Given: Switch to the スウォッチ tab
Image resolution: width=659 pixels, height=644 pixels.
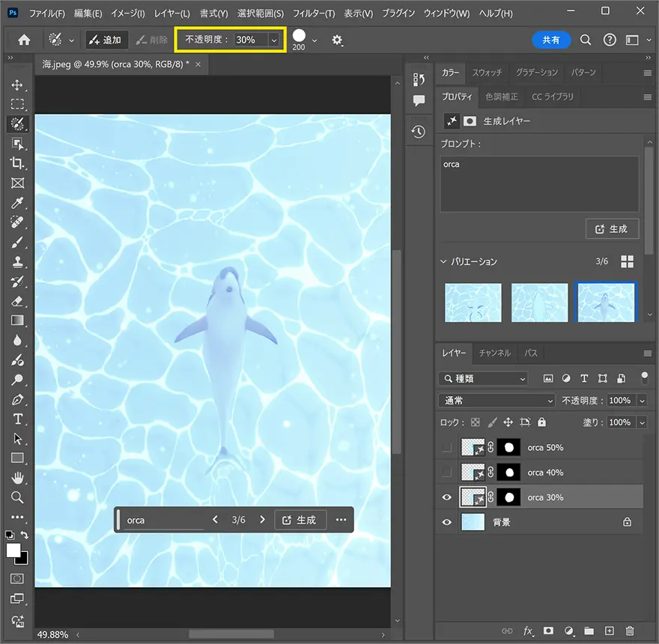Looking at the screenshot, I should click(x=487, y=73).
